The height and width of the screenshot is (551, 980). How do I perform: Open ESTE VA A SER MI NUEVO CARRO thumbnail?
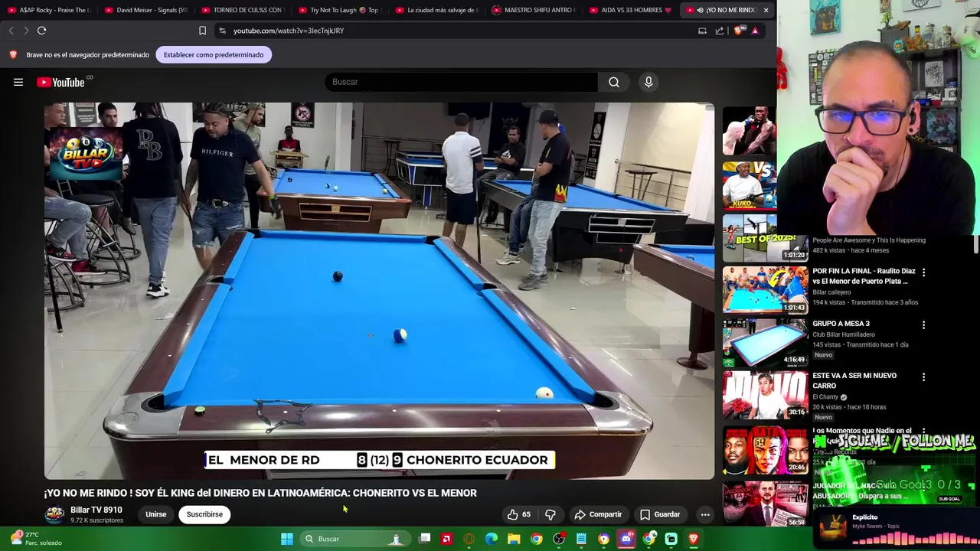(765, 395)
